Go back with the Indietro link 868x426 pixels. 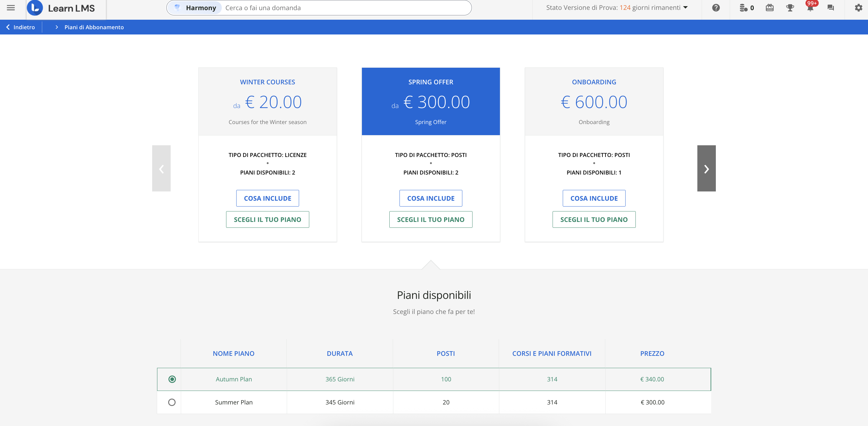(21, 27)
